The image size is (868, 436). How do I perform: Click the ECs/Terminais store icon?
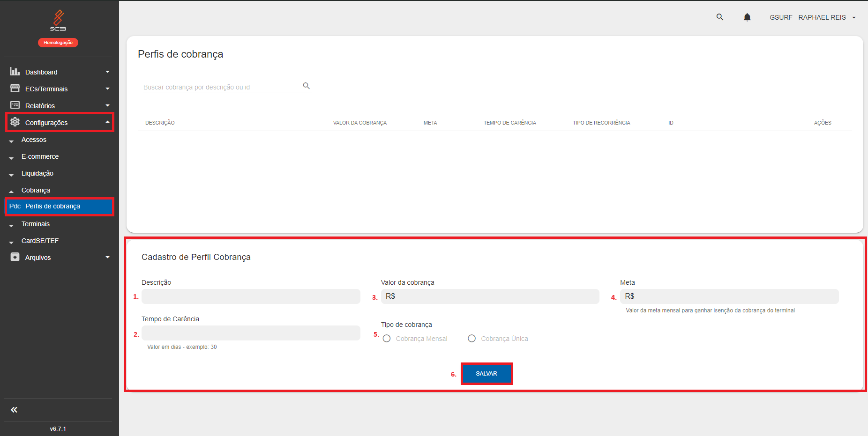[15, 89]
